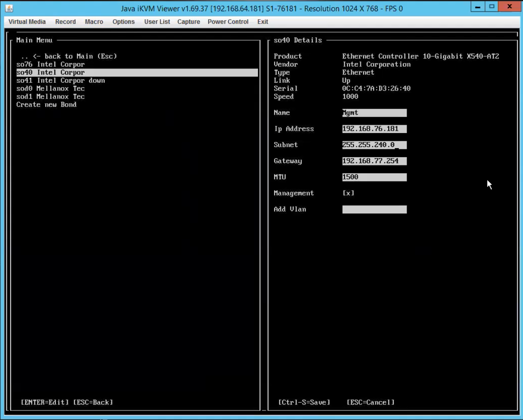Open the Exit menu

click(x=262, y=21)
